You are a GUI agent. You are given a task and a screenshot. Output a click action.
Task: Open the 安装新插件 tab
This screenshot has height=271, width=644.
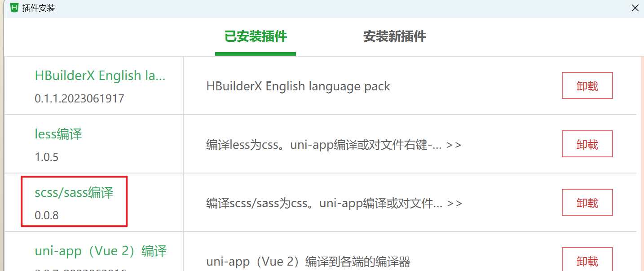[395, 36]
